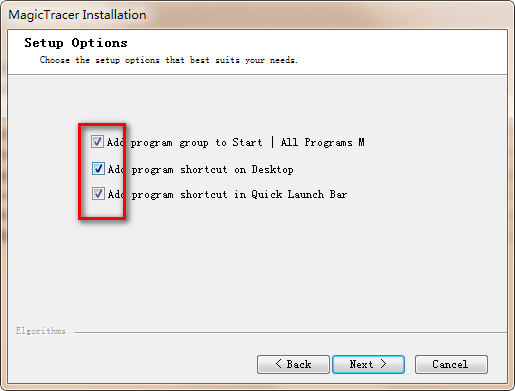
Task: Go to the previous step with Back
Action: pyautogui.click(x=293, y=364)
